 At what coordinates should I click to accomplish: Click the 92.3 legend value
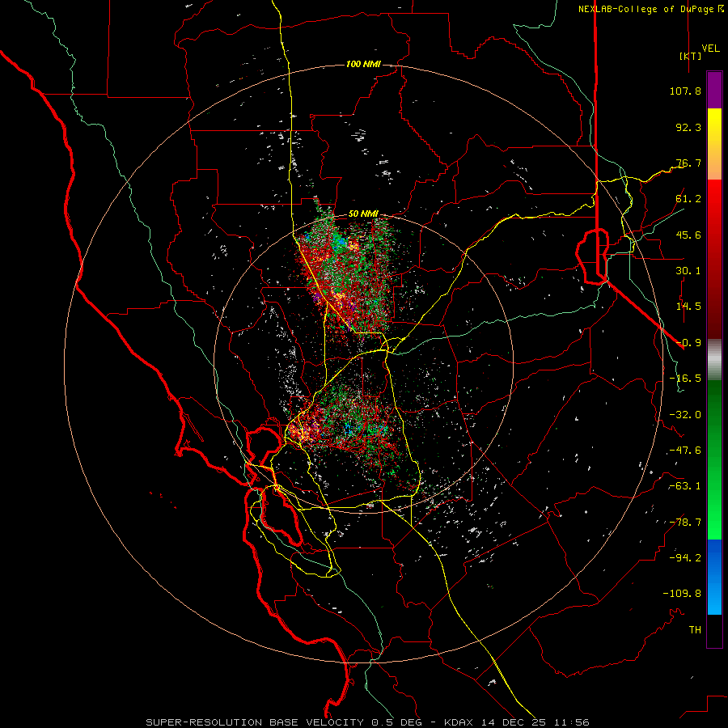[x=688, y=127]
